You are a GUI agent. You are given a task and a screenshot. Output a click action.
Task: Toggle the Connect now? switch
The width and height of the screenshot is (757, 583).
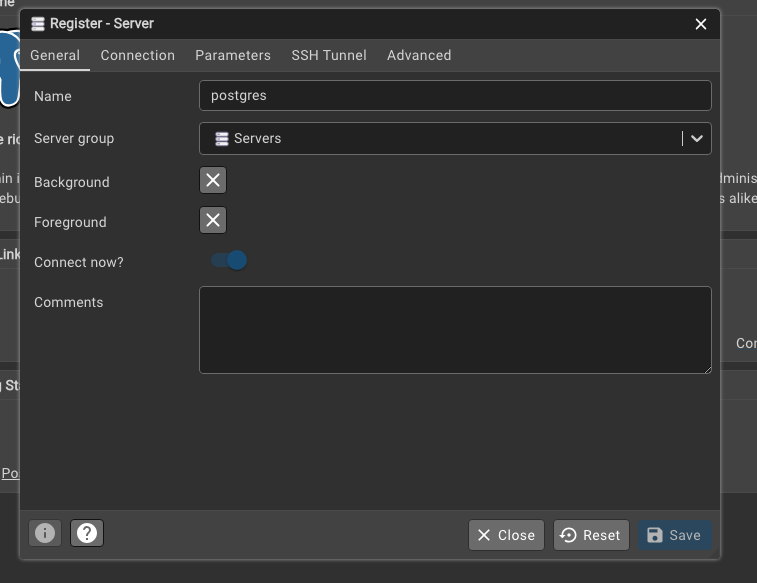tap(229, 261)
